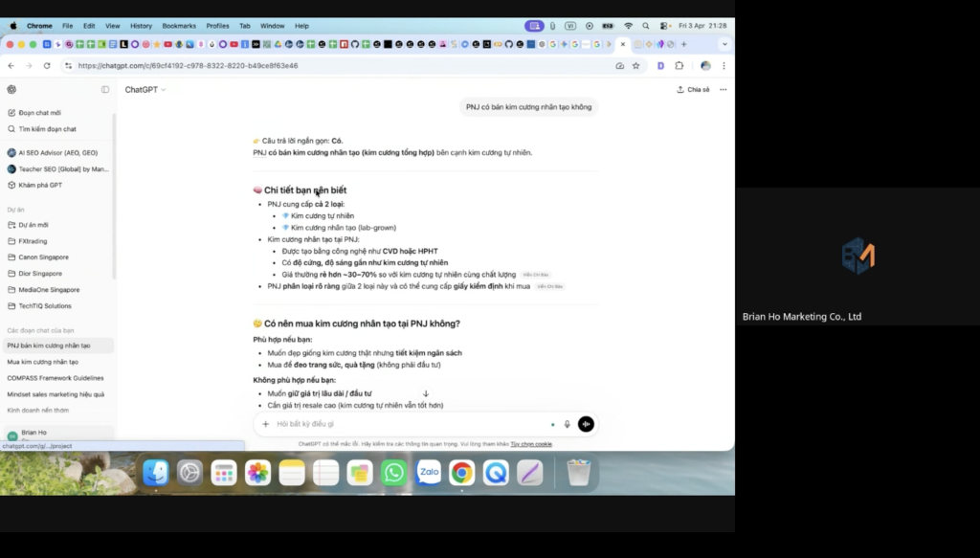This screenshot has width=980, height=558.
Task: Open the three-dot conversation options menu
Action: coord(723,89)
